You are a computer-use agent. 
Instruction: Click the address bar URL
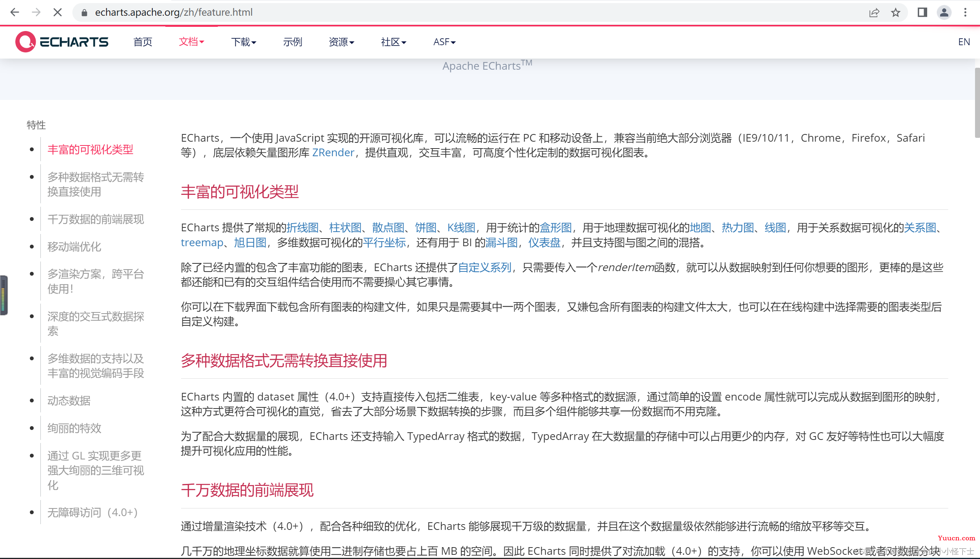click(x=174, y=12)
